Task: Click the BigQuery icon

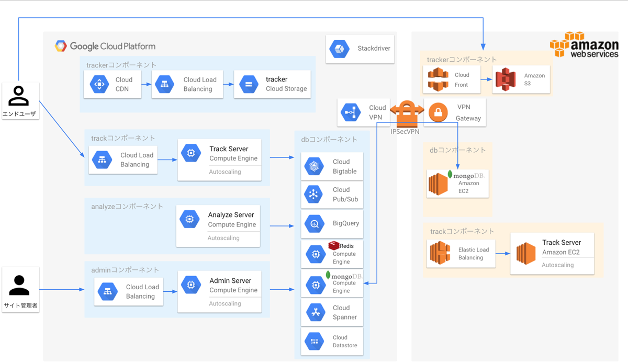Action: [x=315, y=223]
